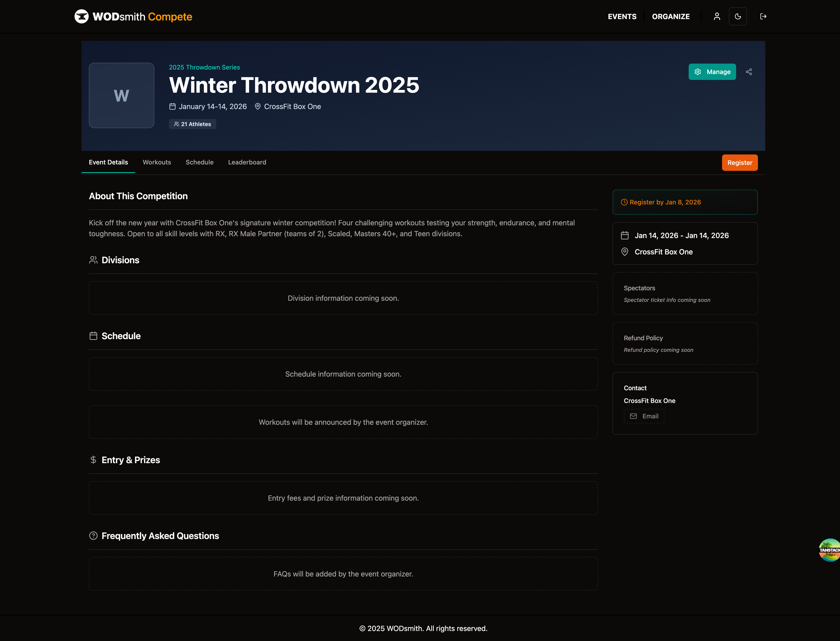Click the WODsmith anvil logo icon
This screenshot has height=641, width=840.
pos(81,16)
